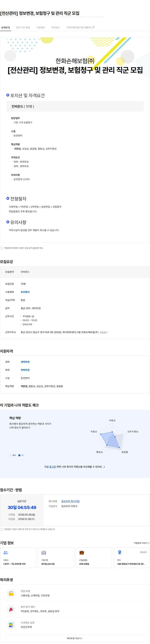Click the 회사 legend swatch
This screenshot has width=150, height=644.
click(10, 455)
